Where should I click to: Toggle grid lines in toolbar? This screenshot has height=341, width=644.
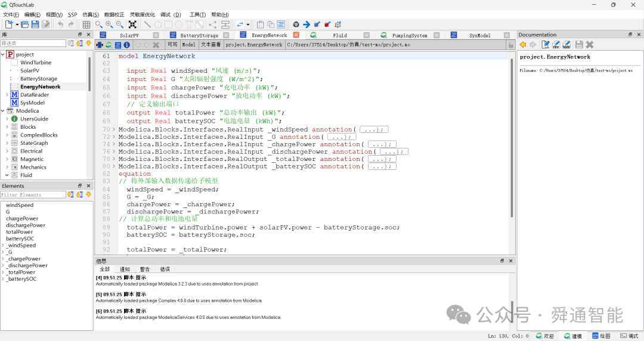86,24
